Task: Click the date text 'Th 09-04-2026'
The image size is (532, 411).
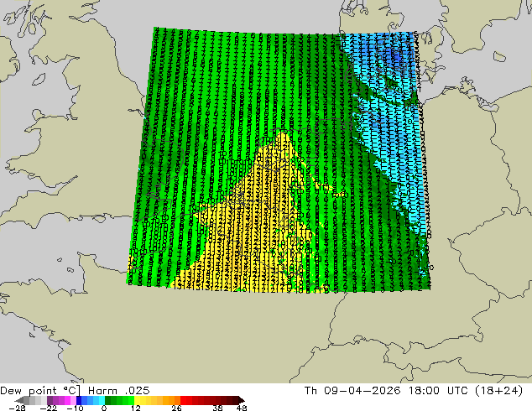Action: pos(352,391)
